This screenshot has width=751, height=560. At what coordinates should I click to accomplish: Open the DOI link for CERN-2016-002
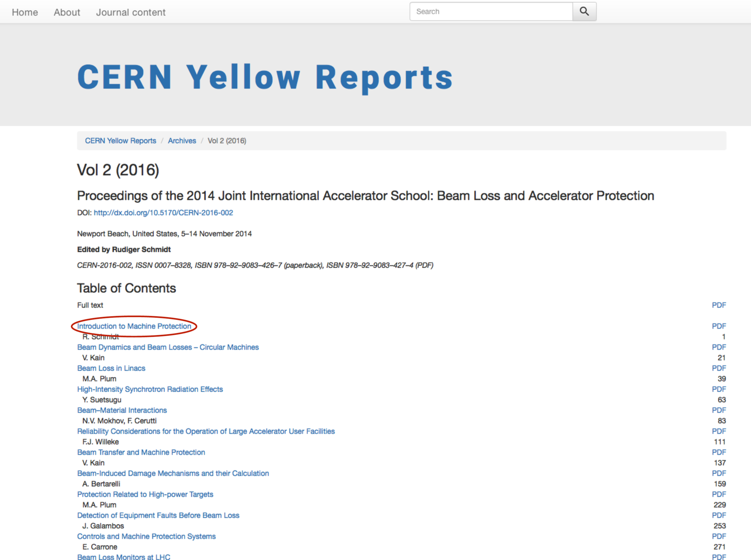tap(163, 212)
